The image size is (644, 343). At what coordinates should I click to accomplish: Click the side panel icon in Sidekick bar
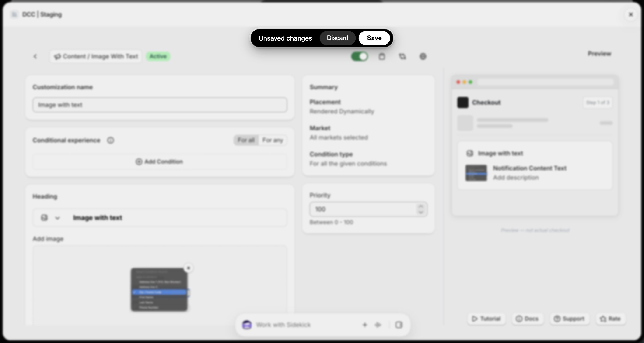tap(399, 325)
